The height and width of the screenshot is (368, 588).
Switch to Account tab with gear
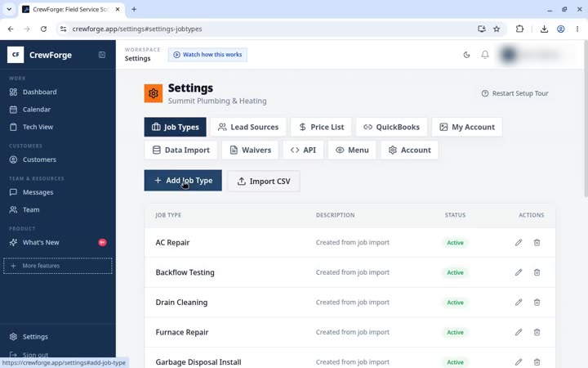coord(409,150)
